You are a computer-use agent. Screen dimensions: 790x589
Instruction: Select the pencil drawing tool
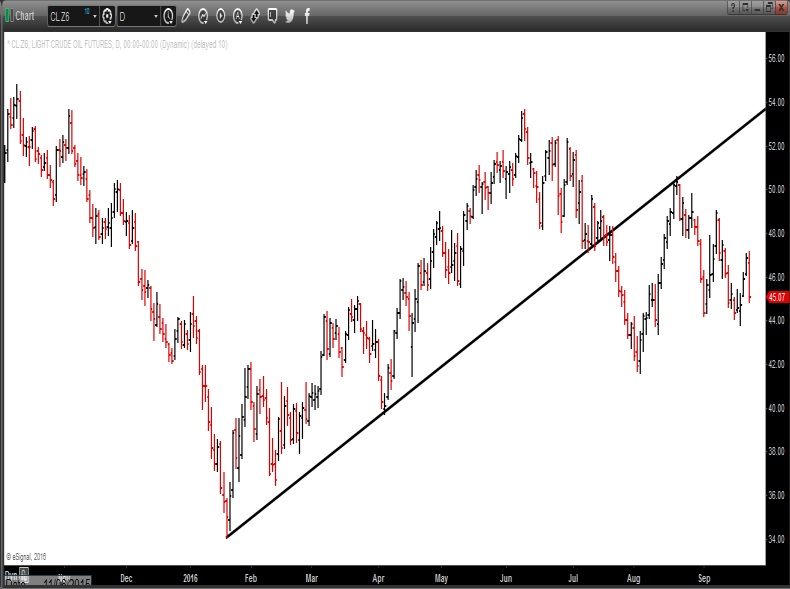pyautogui.click(x=186, y=16)
